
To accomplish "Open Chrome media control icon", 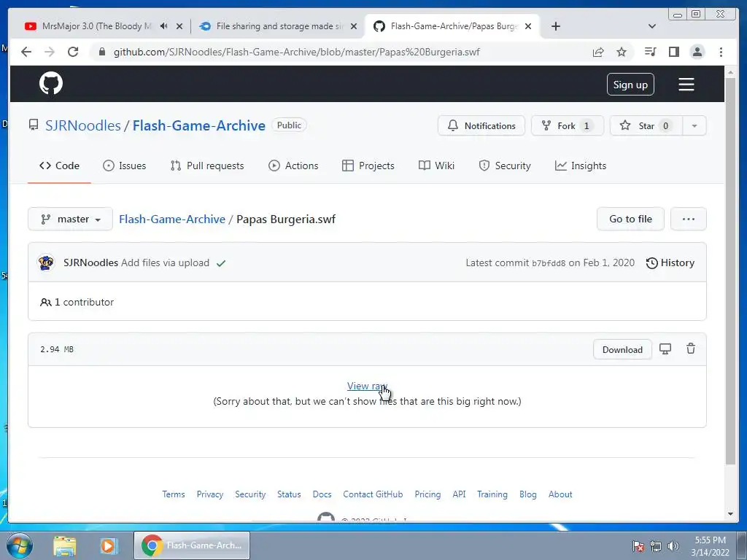I will pos(650,52).
